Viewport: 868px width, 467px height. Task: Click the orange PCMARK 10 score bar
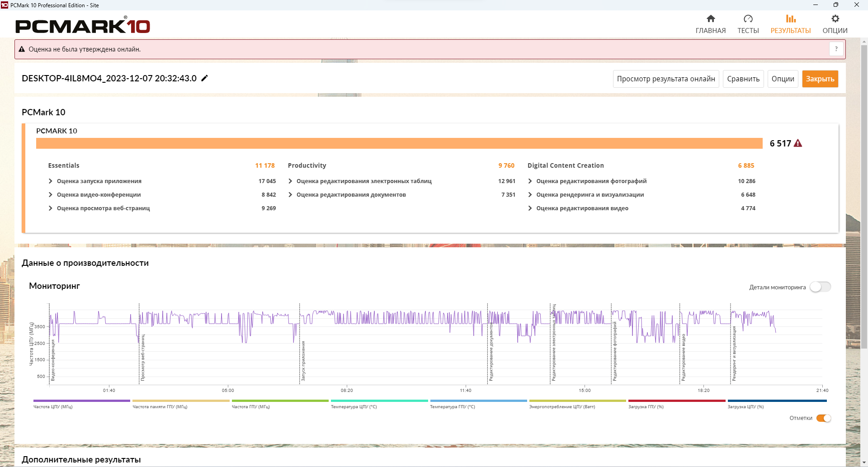click(399, 143)
